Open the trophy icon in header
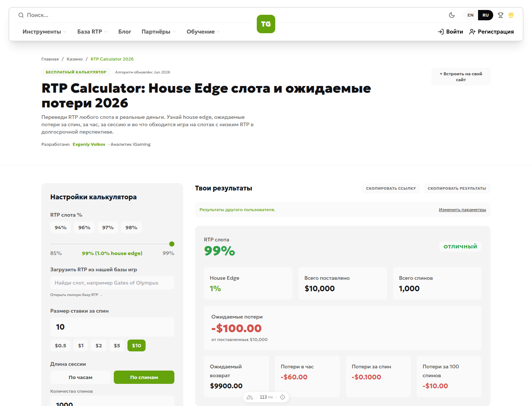Image resolution: width=532 pixels, height=406 pixels. (501, 15)
